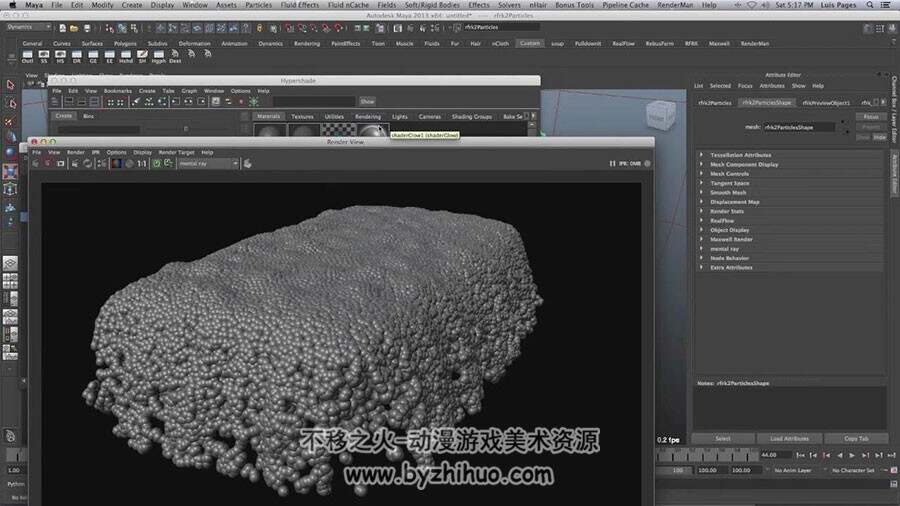Click the SS shelf button
Viewport: 900px width, 506px height.
tap(44, 56)
